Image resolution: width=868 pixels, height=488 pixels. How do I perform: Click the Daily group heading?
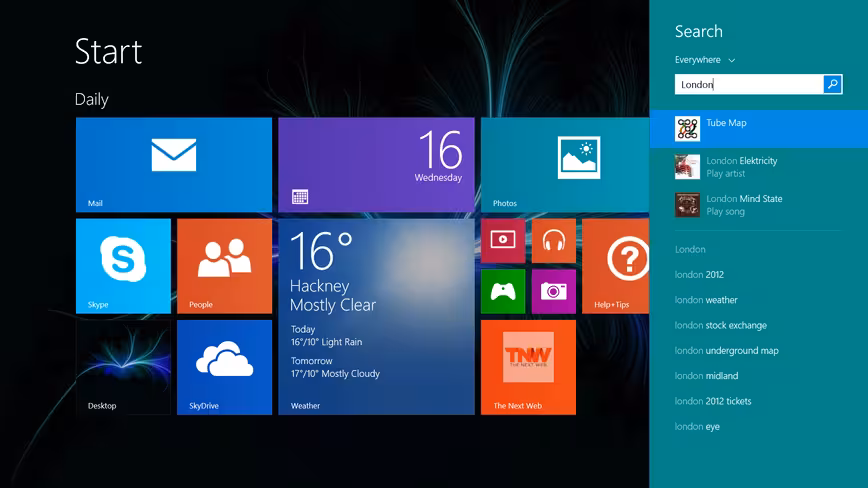coord(91,100)
